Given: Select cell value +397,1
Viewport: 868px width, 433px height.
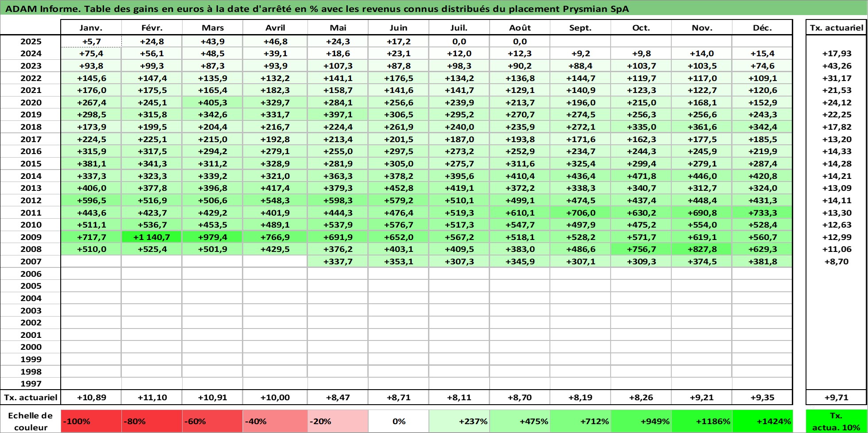Looking at the screenshot, I should coord(338,114).
